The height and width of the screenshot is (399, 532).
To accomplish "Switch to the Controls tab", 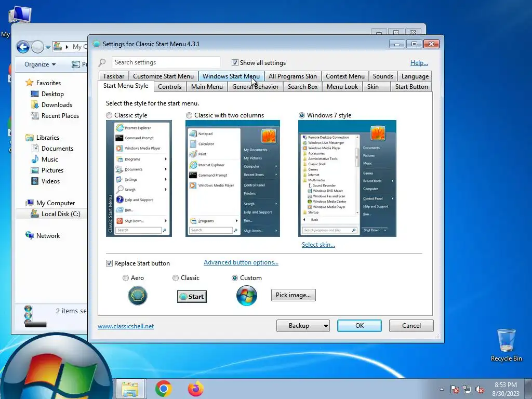I will [x=170, y=87].
